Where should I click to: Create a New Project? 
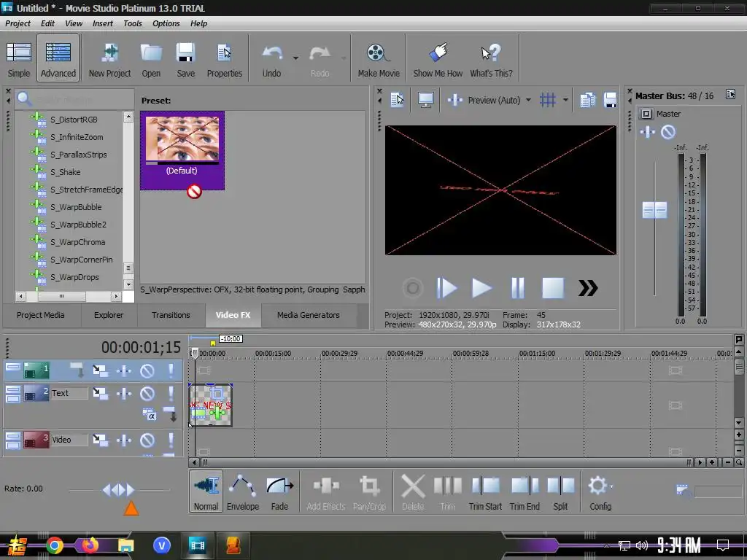tap(109, 60)
